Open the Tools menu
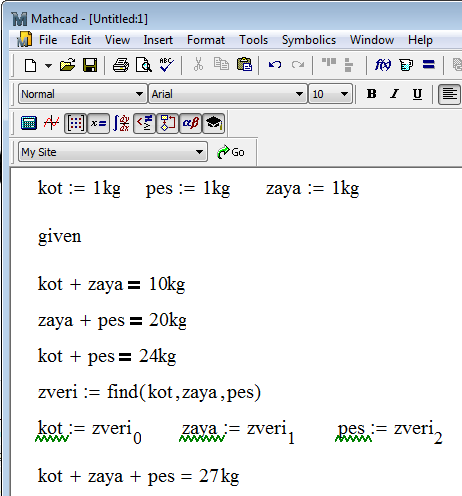The width and height of the screenshot is (462, 496). click(x=253, y=40)
